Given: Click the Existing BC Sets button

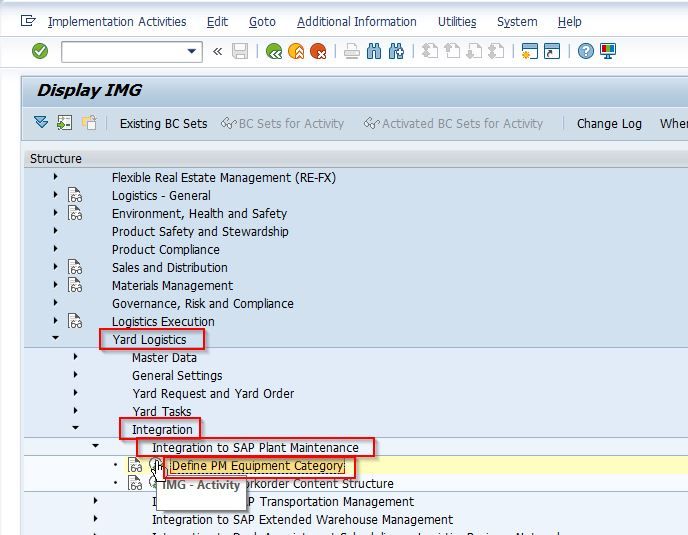Looking at the screenshot, I should tap(163, 124).
